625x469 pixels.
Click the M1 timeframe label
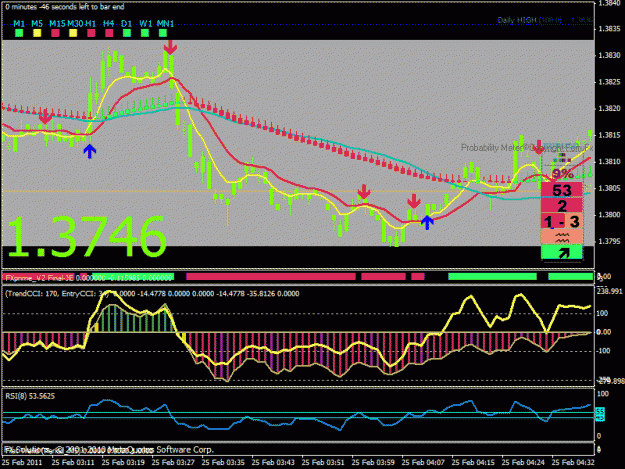point(19,24)
